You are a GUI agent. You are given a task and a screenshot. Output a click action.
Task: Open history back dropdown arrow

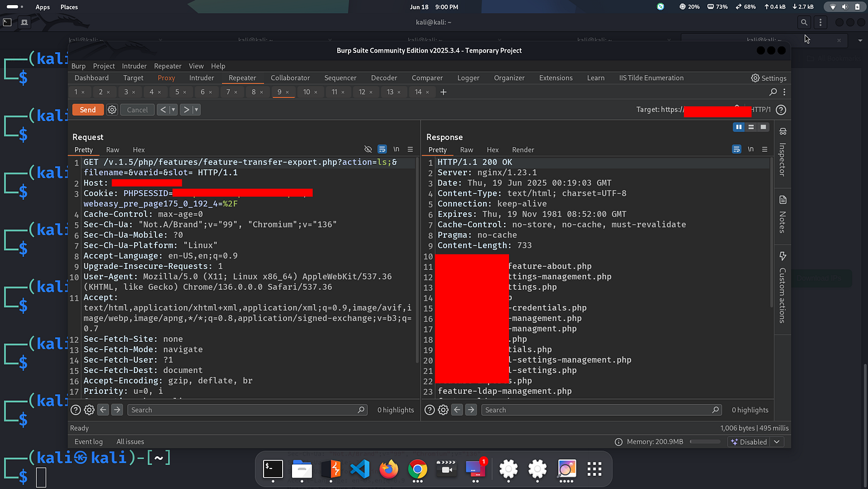coord(174,110)
